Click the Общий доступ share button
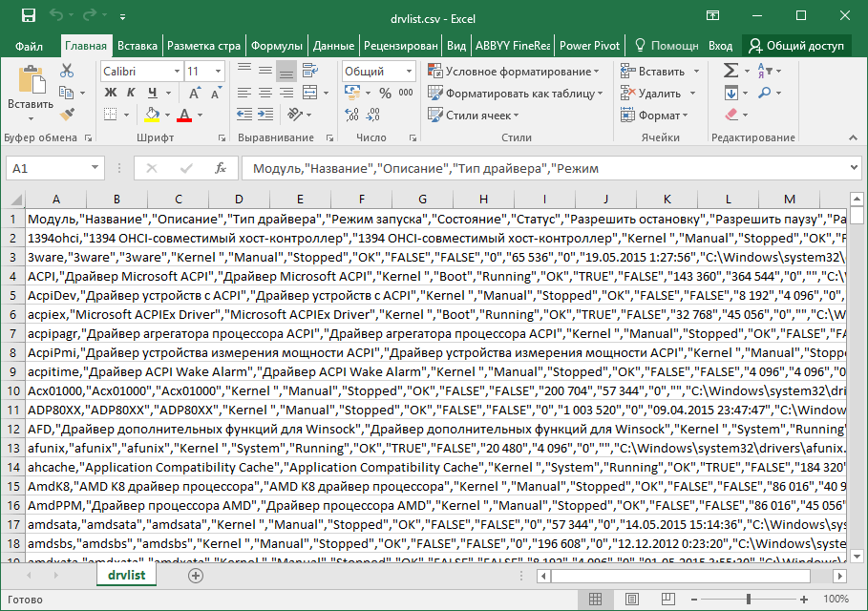Viewport: 868px width, 611px height. point(797,46)
